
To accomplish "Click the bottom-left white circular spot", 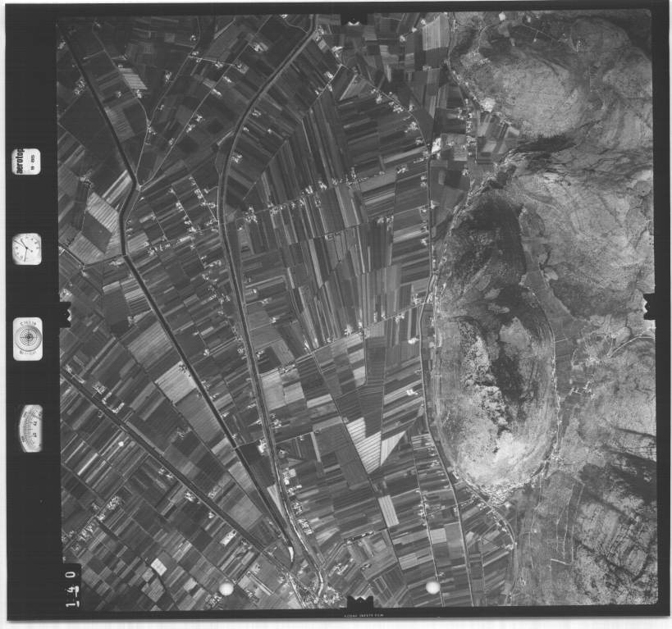I will (226, 588).
